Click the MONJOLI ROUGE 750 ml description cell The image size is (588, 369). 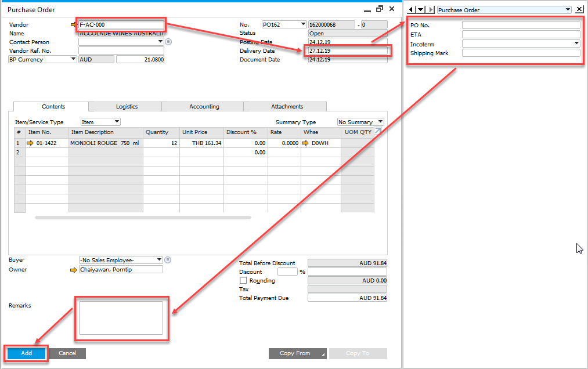pyautogui.click(x=106, y=143)
